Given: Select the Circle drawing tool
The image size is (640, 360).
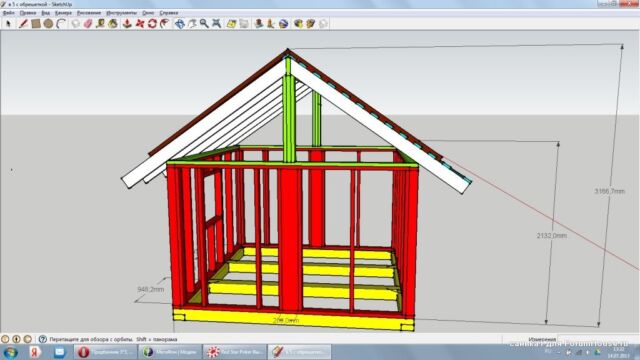Looking at the screenshot, I should (48, 24).
